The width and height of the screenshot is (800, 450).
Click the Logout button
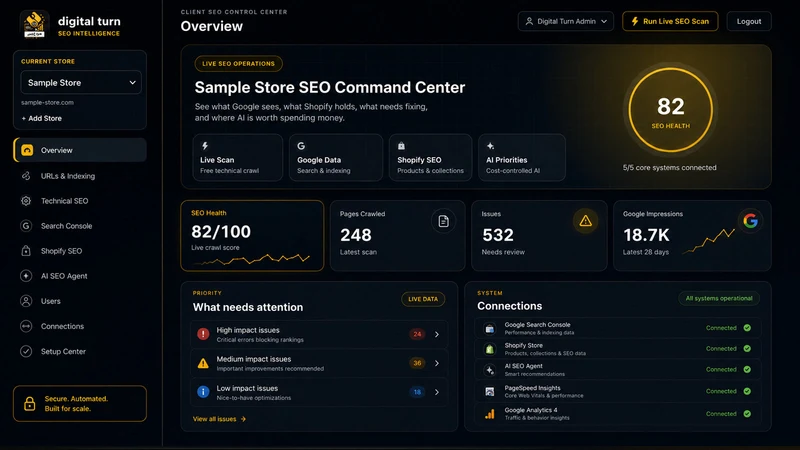pos(748,21)
